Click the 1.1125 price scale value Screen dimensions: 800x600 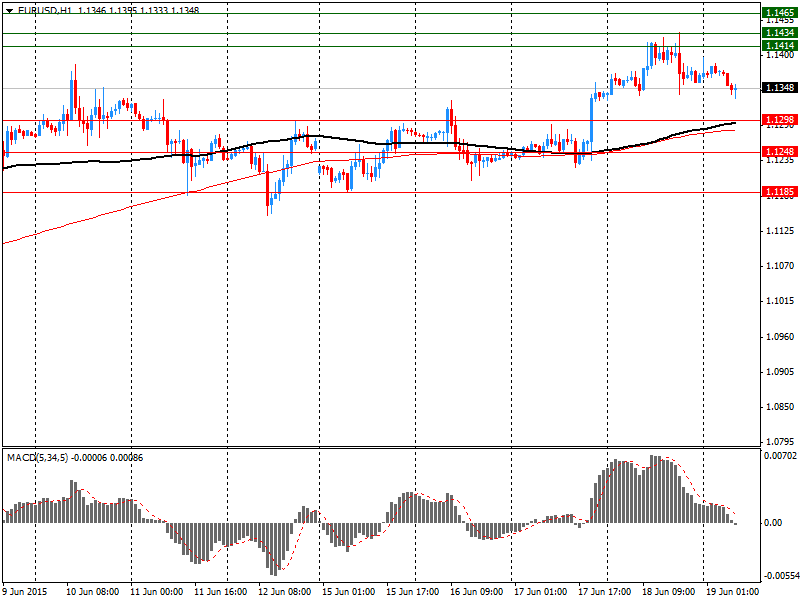pos(780,231)
